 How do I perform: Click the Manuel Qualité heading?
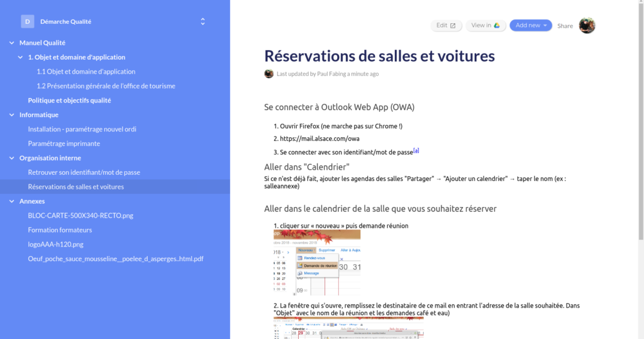[42, 43]
